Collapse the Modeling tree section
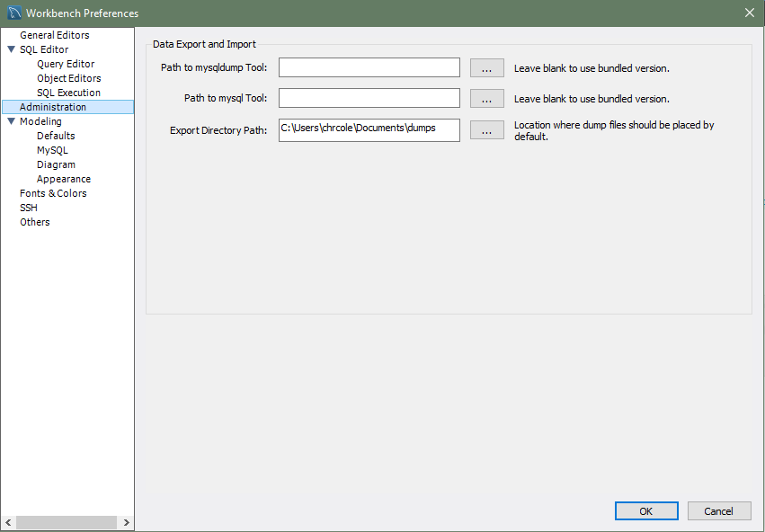This screenshot has height=532, width=765. 11,122
